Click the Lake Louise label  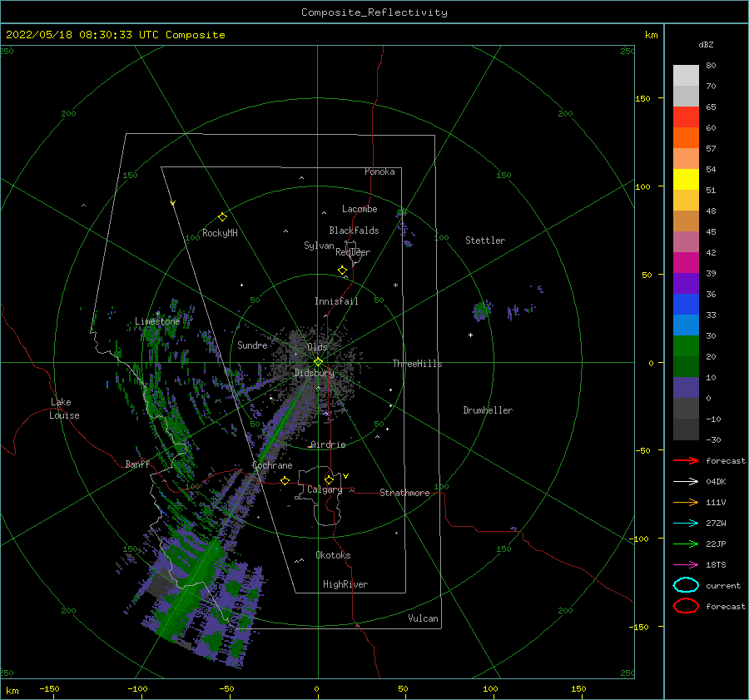[64, 409]
